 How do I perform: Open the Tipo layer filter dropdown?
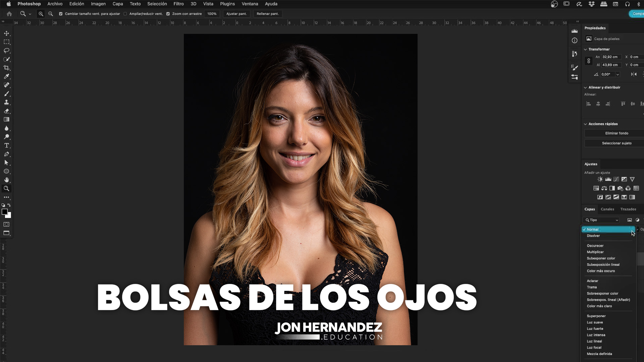pyautogui.click(x=602, y=220)
